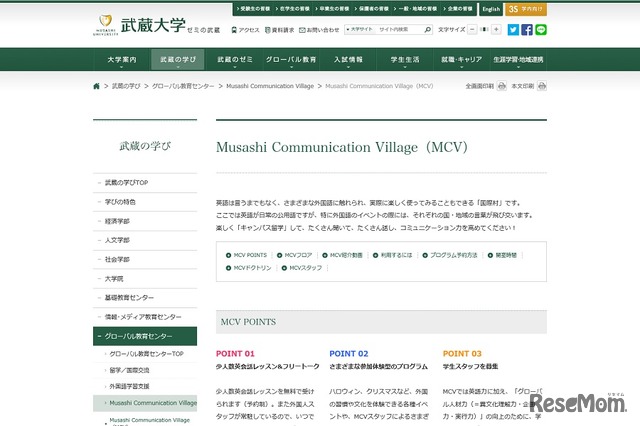Increase font size with plus button
The width and height of the screenshot is (640, 426).
tap(498, 30)
